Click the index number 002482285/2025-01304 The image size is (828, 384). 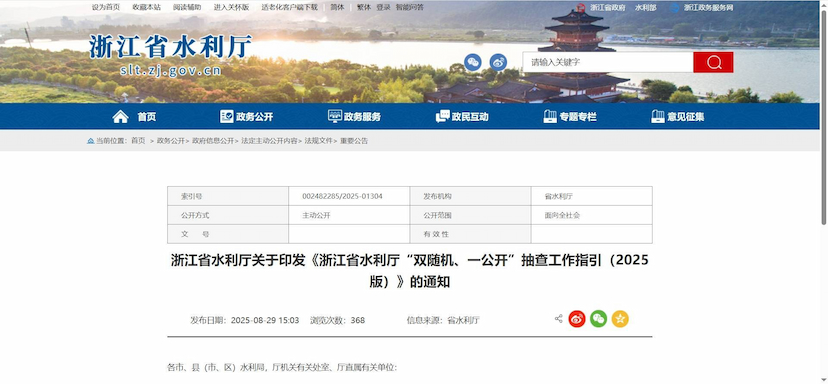(342, 196)
